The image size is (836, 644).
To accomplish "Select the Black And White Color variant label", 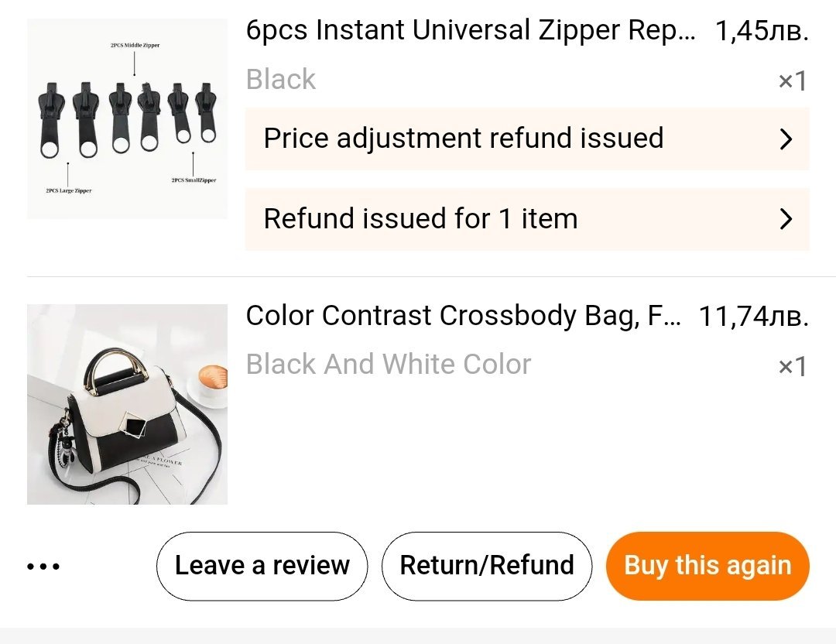I will 389,365.
